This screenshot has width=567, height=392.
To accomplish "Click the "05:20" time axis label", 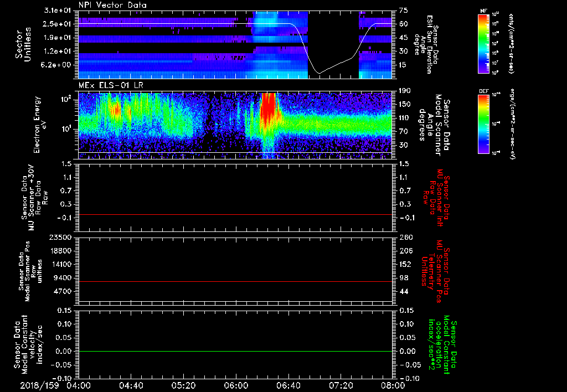I will tap(183, 385).
